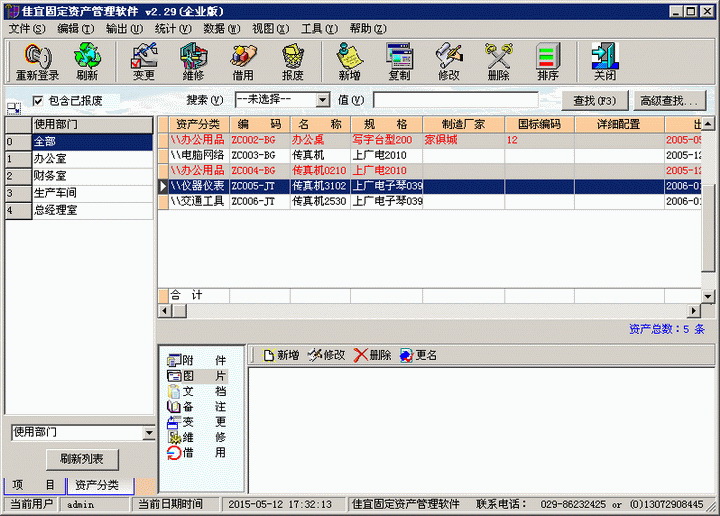Click the grid's vertical scrollbar down arrow
The height and width of the screenshot is (516, 720).
pos(708,296)
